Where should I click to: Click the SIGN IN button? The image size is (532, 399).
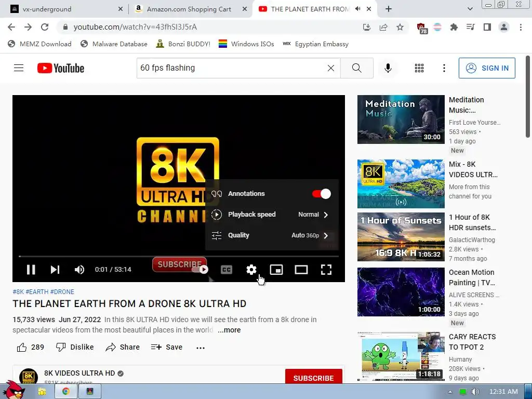pyautogui.click(x=487, y=68)
